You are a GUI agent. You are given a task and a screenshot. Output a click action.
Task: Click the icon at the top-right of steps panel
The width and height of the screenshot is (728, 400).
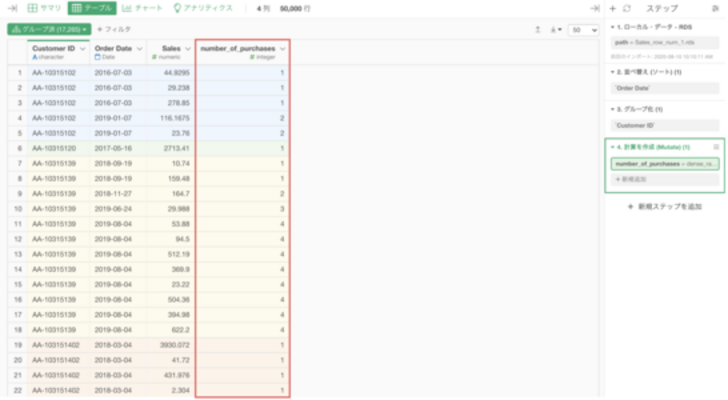click(717, 8)
